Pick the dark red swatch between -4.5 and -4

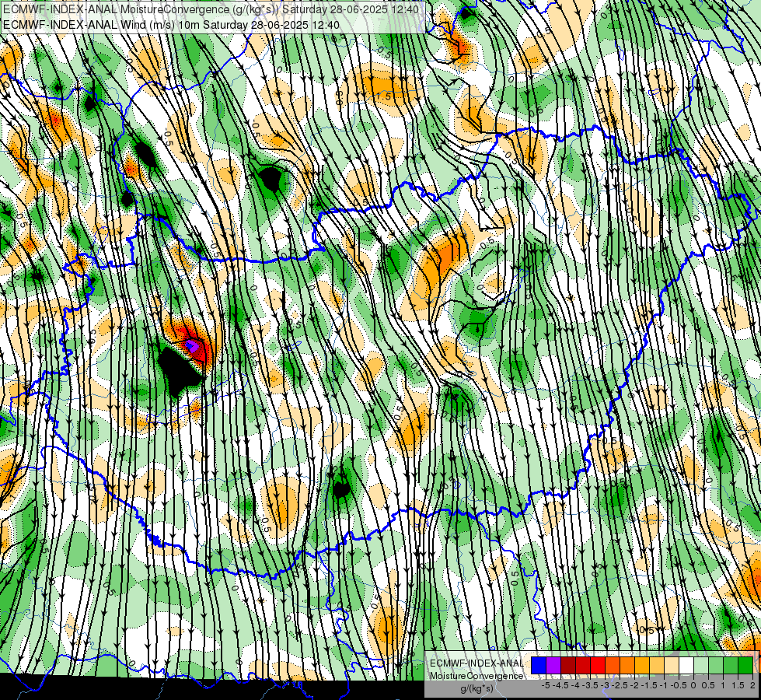[568, 665]
